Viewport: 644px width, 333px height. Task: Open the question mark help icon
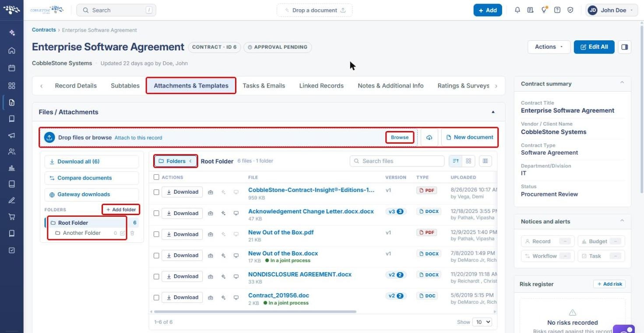pos(557,10)
